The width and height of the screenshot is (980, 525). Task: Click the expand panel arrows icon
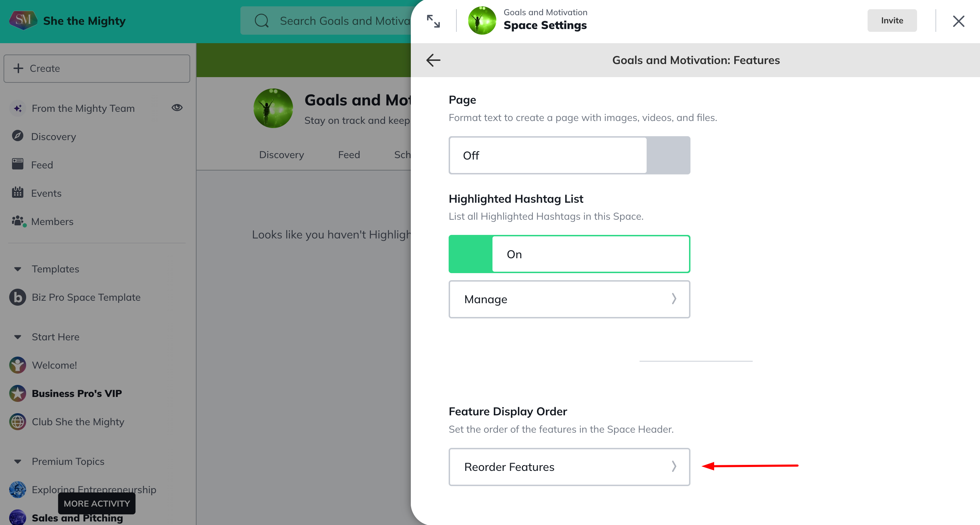[x=433, y=21]
